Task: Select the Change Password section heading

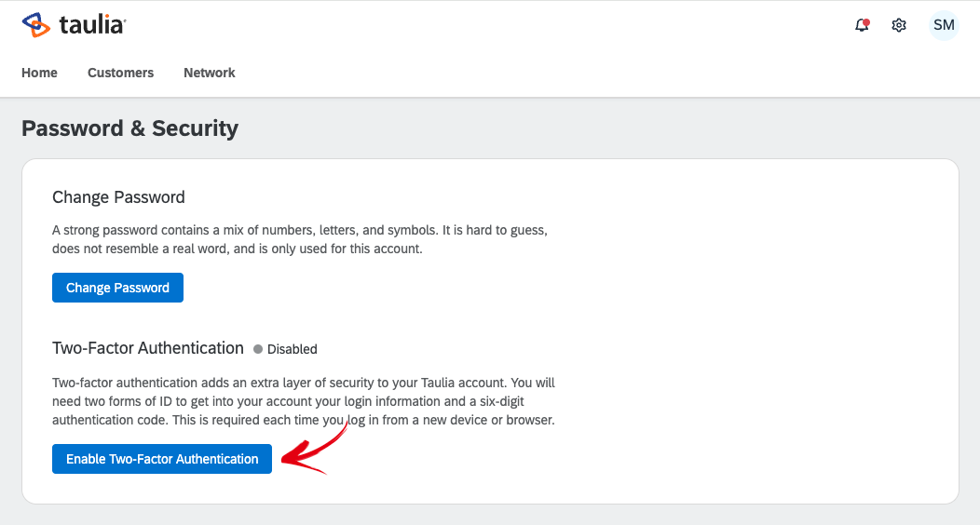Action: pos(118,197)
